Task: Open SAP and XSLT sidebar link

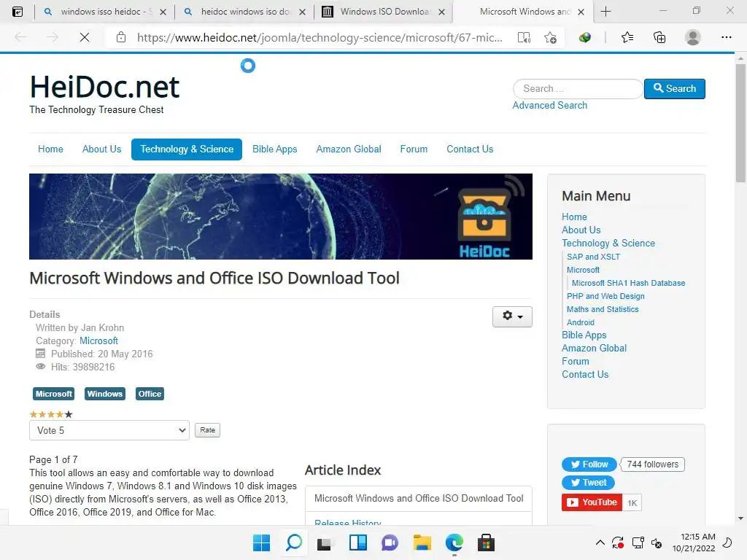Action: [x=594, y=257]
